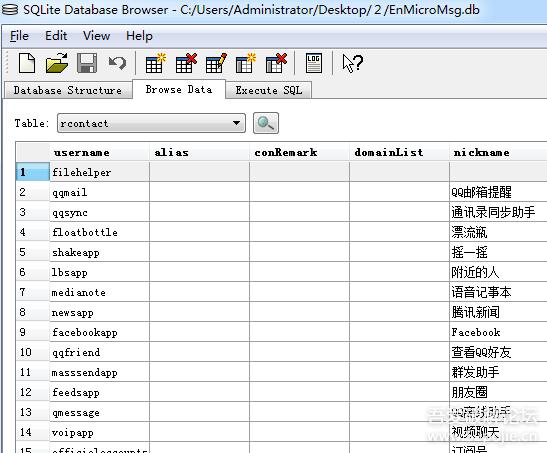Save database changes with floppy icon

(87, 63)
